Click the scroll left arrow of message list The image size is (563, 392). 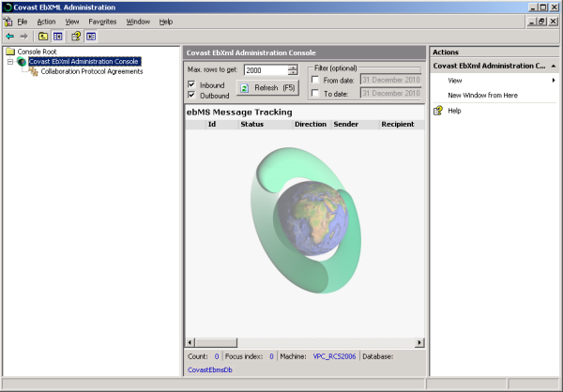pos(190,342)
